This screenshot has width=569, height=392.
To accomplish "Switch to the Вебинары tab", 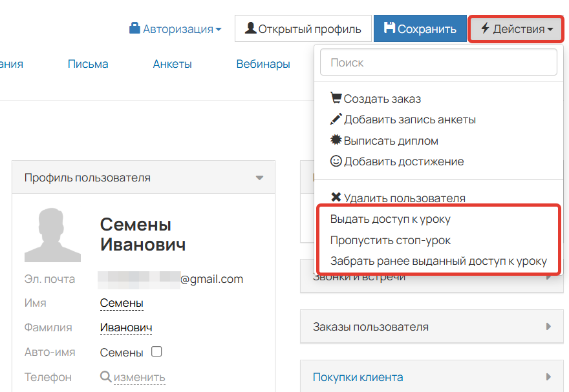I will [263, 63].
